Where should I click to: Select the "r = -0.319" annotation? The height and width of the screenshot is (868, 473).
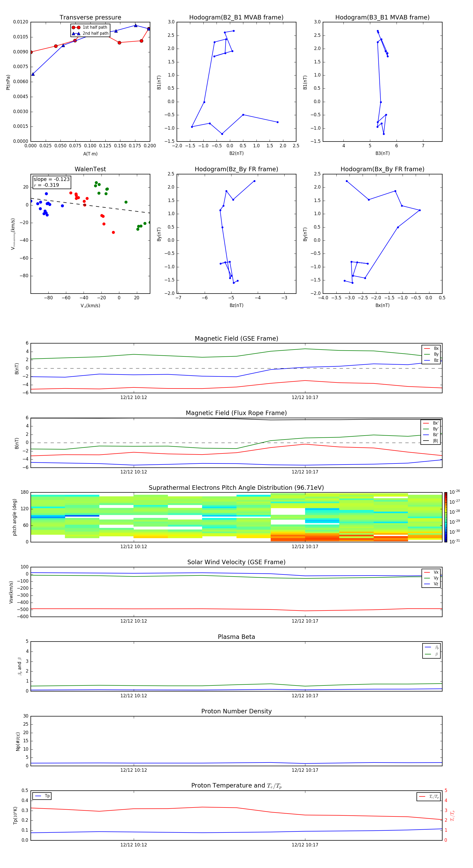pyautogui.click(x=47, y=185)
